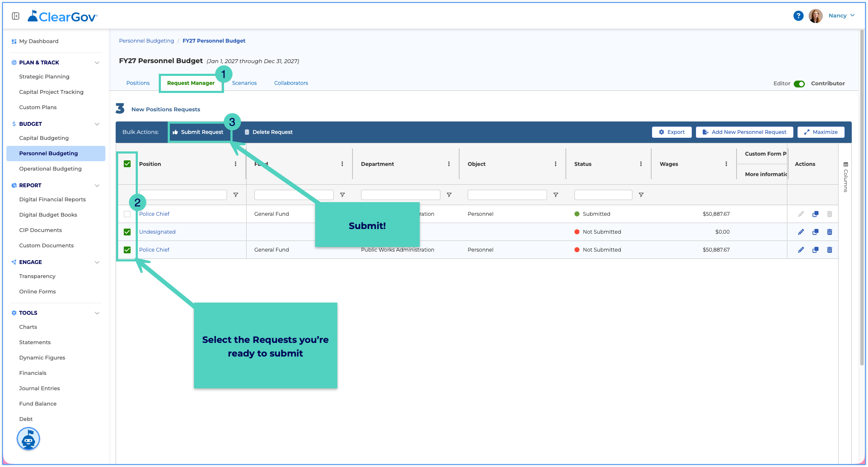Open Fund column options menu
The width and height of the screenshot is (868, 467).
[x=342, y=164]
